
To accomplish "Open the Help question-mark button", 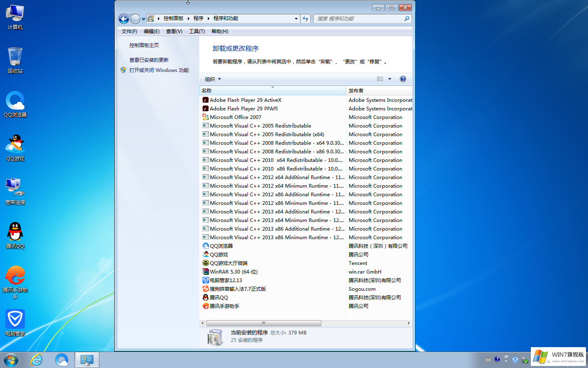I will [x=403, y=79].
